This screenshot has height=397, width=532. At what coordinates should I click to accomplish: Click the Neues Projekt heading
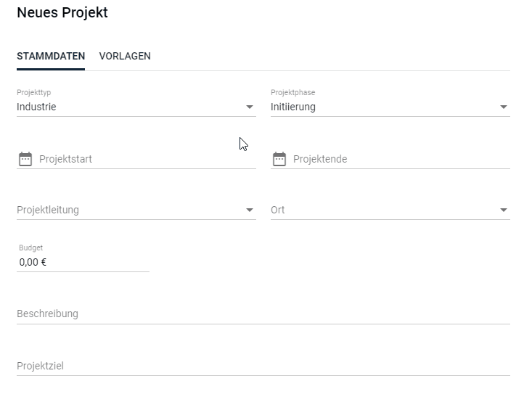pos(62,13)
